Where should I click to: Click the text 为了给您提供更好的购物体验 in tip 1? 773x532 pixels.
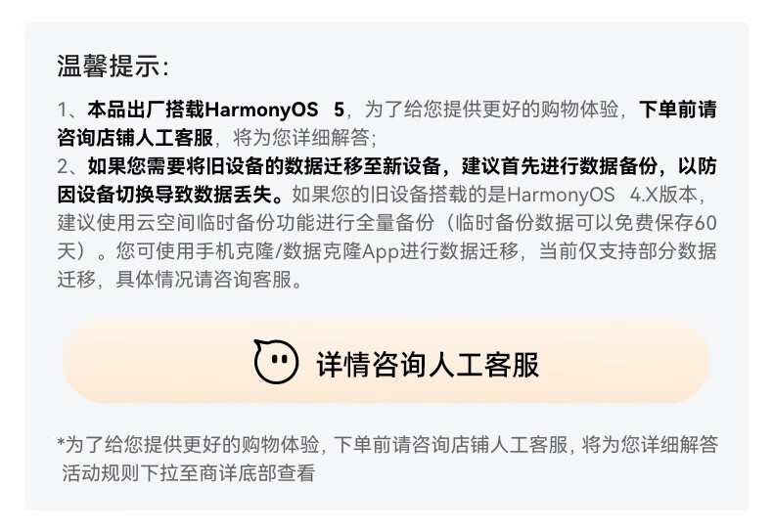tap(491, 110)
